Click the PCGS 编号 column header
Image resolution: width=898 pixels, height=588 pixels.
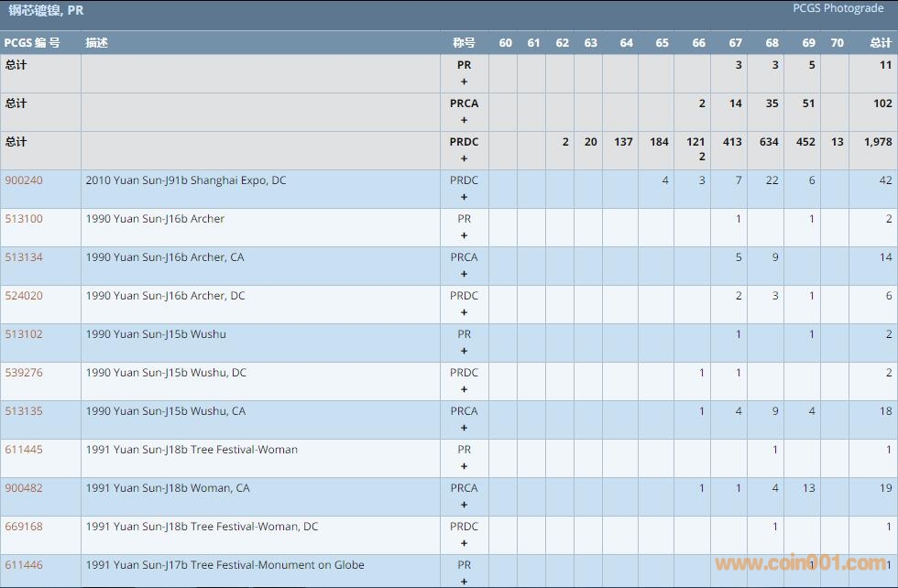[32, 43]
